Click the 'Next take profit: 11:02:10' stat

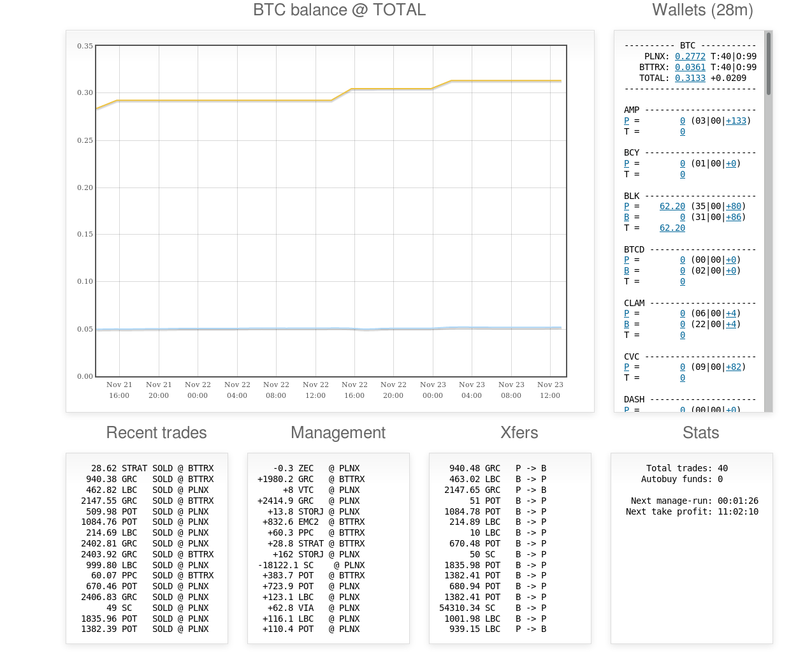tap(692, 511)
